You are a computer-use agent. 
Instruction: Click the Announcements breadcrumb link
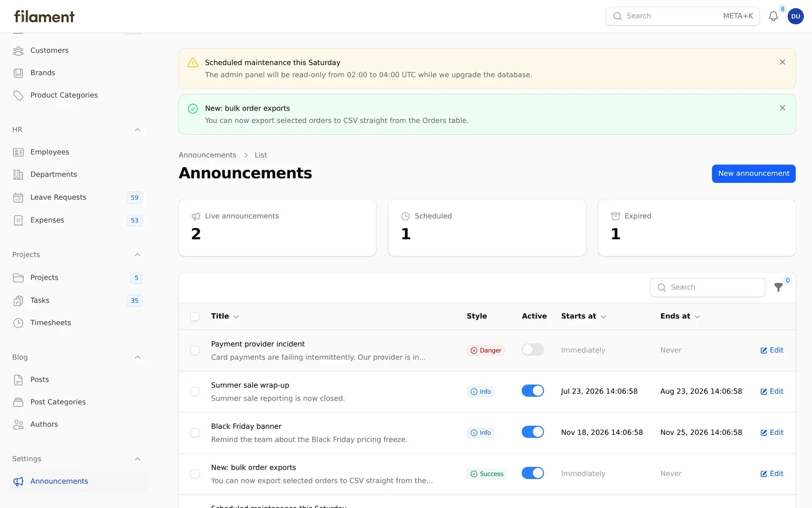(x=207, y=155)
